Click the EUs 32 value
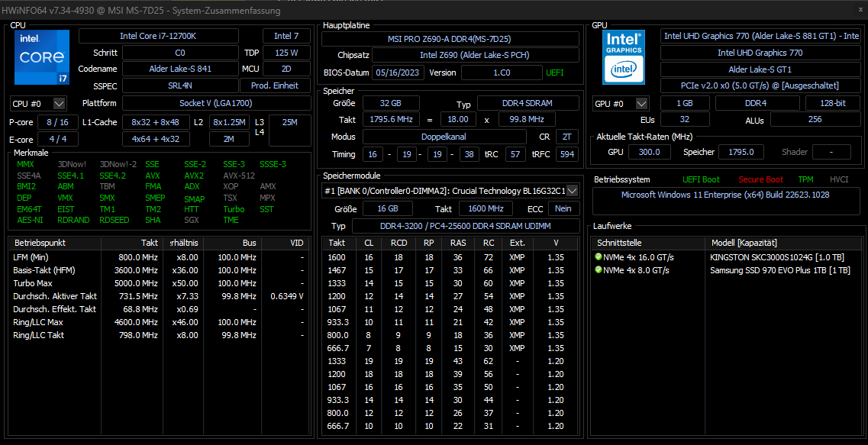 tap(685, 120)
